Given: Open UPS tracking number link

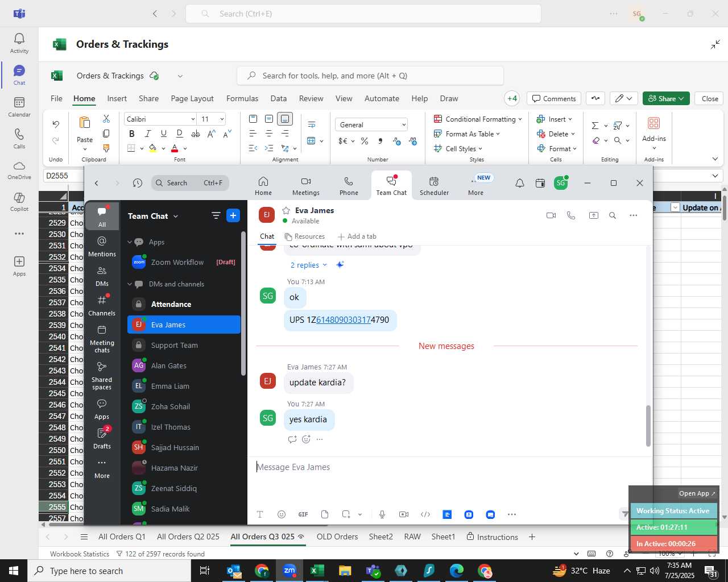Looking at the screenshot, I should coord(344,320).
